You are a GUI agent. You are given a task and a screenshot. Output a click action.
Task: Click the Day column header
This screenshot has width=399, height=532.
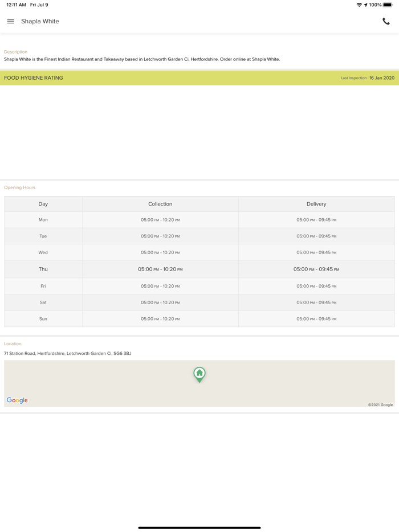(x=43, y=204)
